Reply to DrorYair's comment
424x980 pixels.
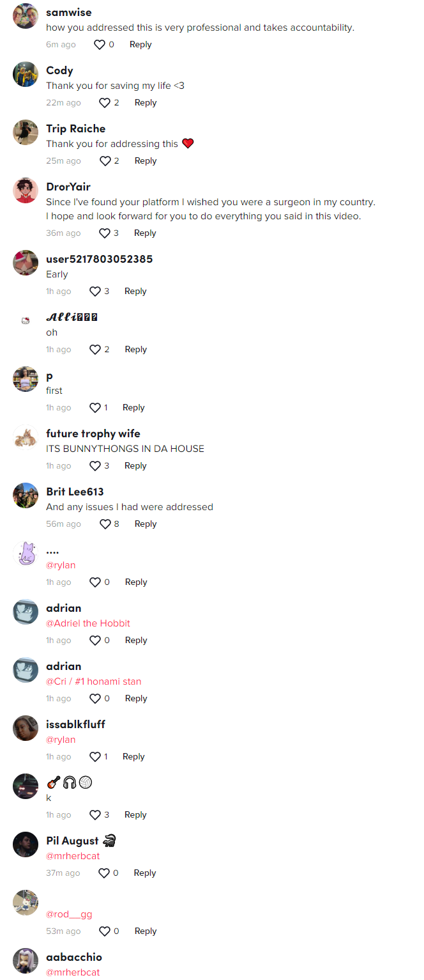[145, 233]
